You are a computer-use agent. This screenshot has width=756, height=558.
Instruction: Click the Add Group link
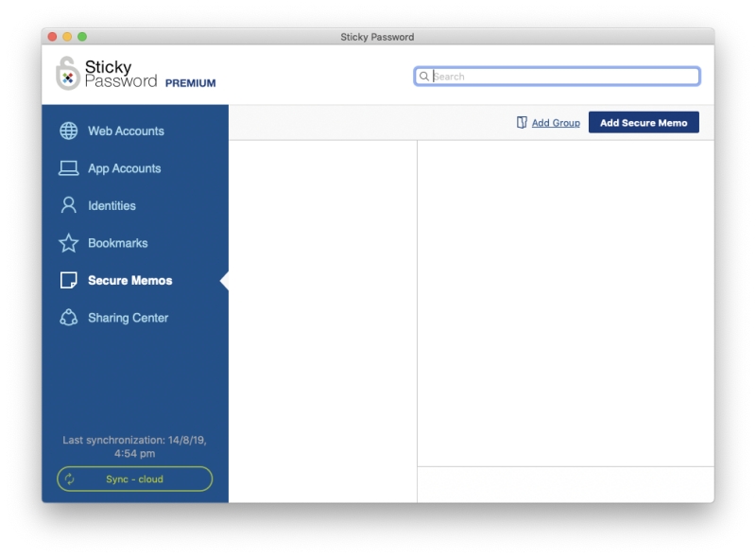[556, 123]
